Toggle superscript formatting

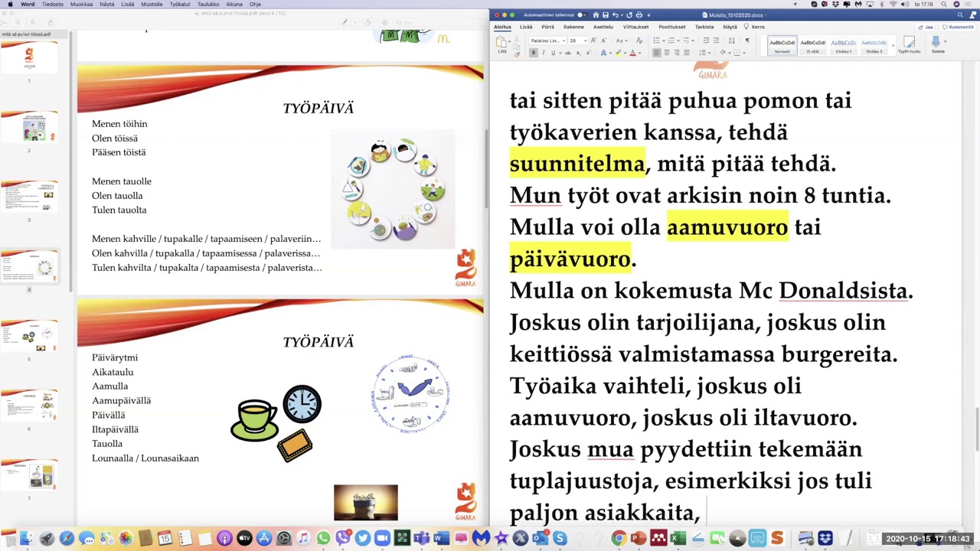(x=588, y=53)
